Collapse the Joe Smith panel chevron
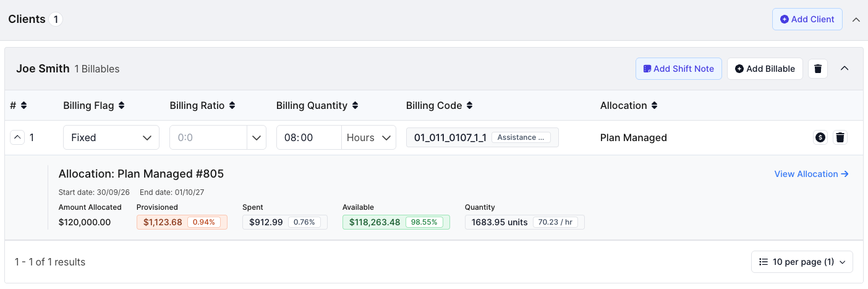The height and width of the screenshot is (289, 868). 845,68
